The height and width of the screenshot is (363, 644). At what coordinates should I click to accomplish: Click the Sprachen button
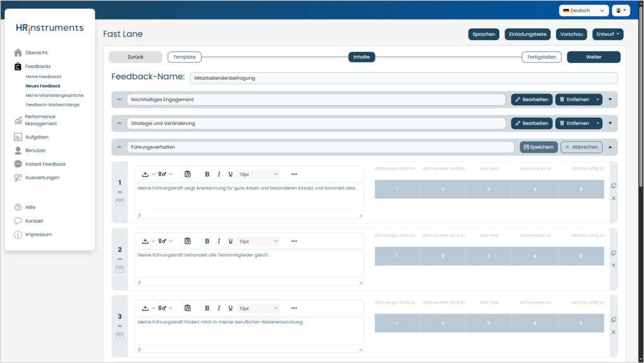pos(484,34)
